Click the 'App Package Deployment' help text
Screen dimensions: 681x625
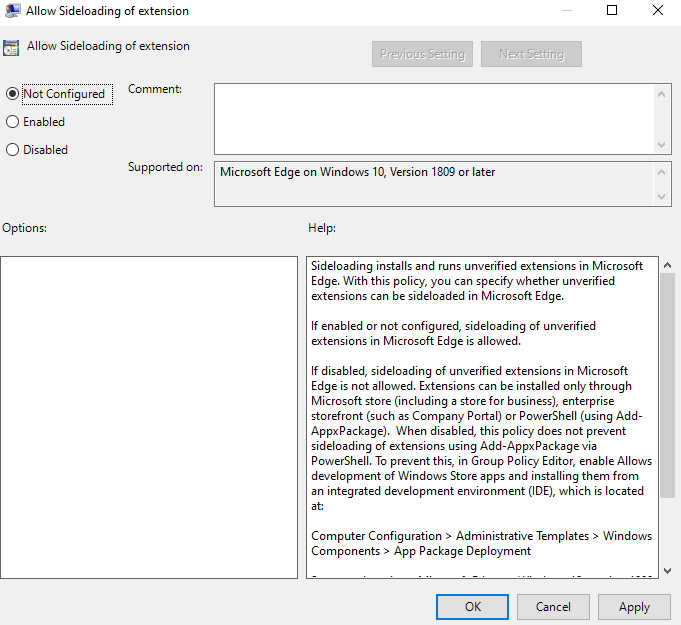pos(462,551)
